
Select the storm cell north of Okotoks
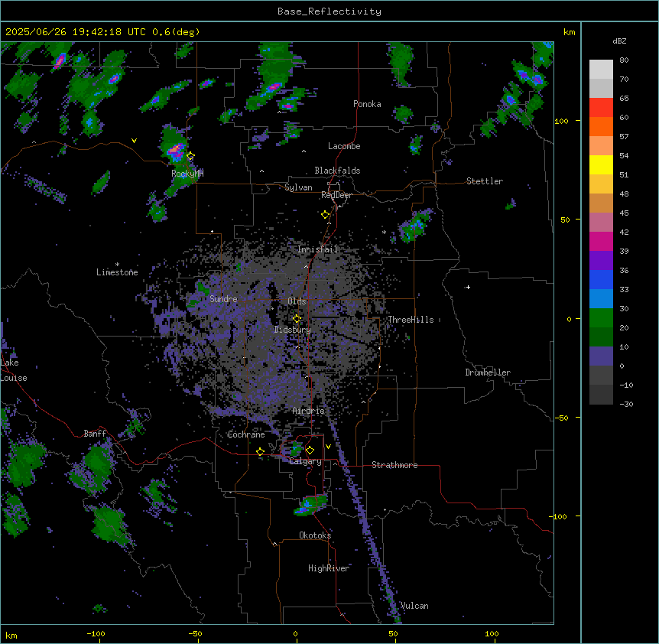coord(311,505)
